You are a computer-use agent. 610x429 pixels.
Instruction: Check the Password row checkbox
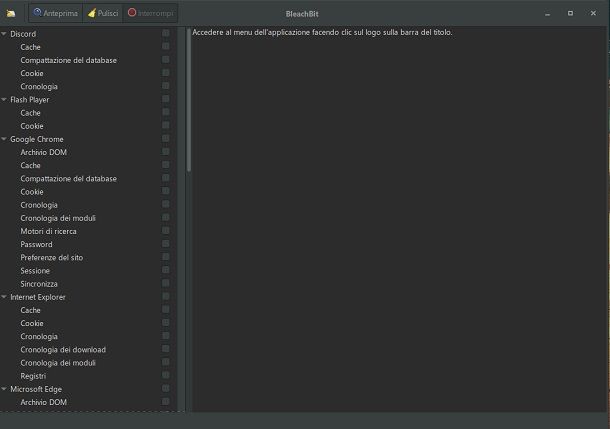point(166,244)
